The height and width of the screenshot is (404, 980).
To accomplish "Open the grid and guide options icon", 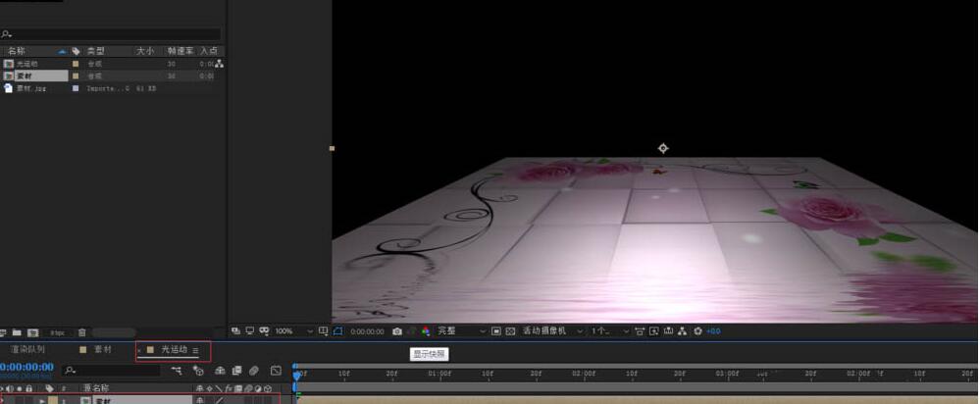I will pyautogui.click(x=323, y=331).
